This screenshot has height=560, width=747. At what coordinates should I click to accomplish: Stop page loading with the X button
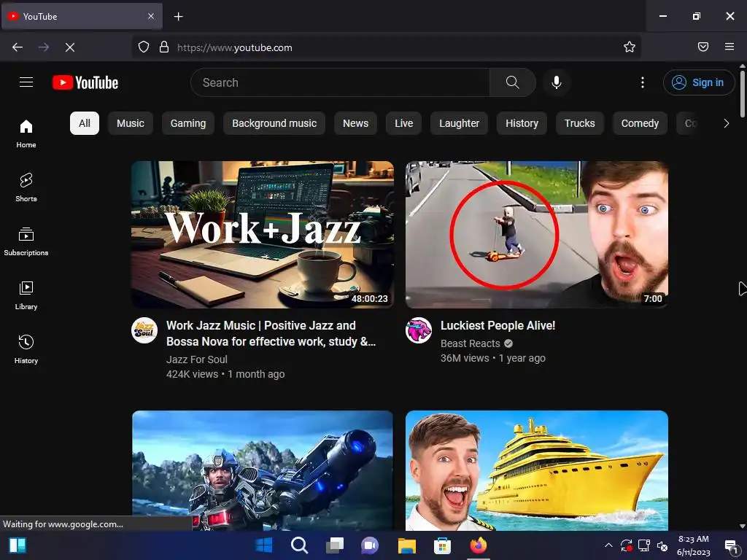click(x=70, y=47)
